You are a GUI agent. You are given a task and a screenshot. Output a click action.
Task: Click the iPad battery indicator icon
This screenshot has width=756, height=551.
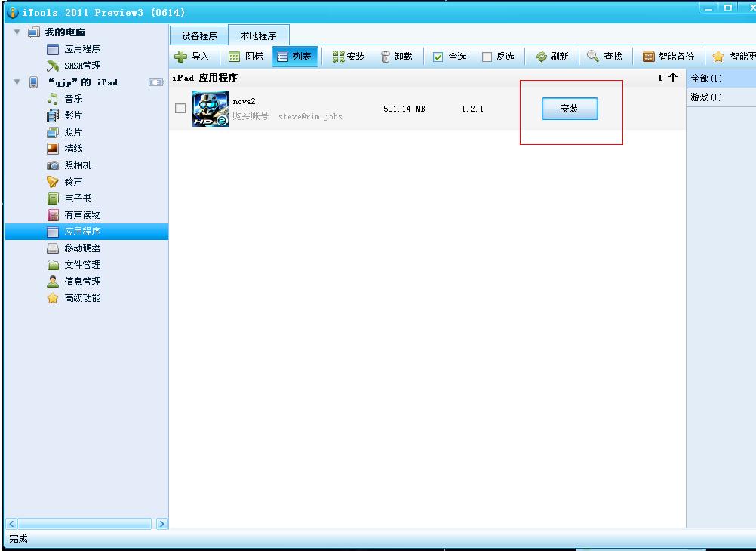(x=156, y=82)
